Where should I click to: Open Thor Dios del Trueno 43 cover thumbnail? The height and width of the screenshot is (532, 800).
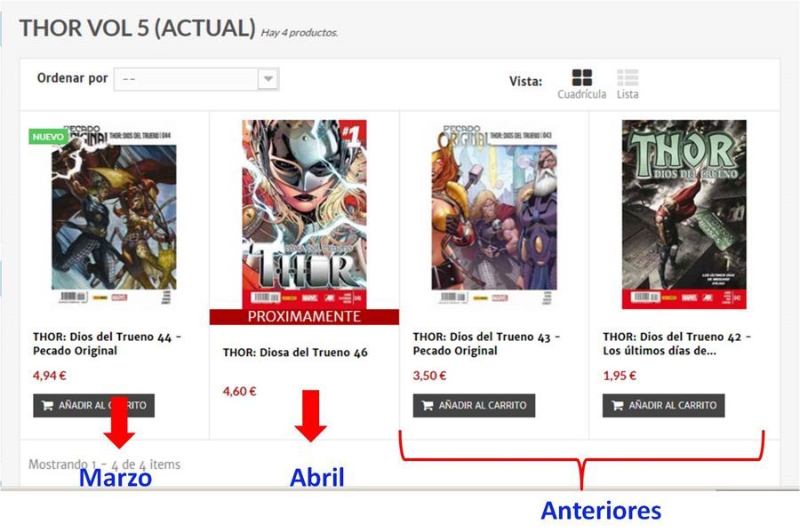tap(494, 214)
